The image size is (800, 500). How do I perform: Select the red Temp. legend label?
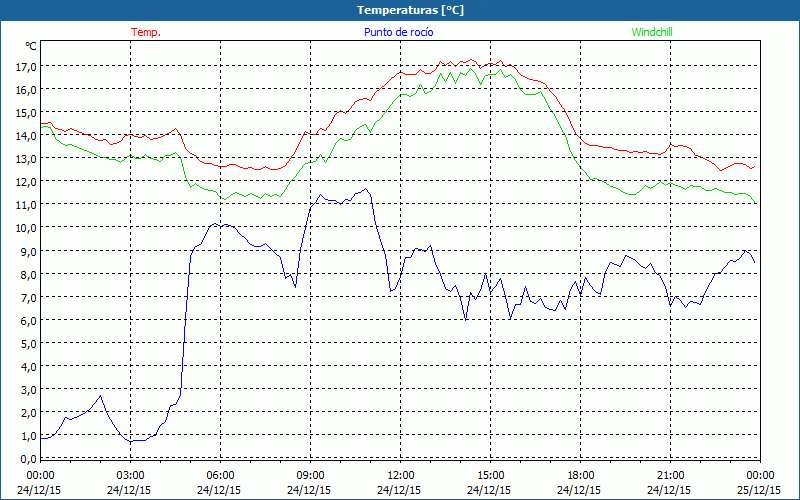coord(146,32)
